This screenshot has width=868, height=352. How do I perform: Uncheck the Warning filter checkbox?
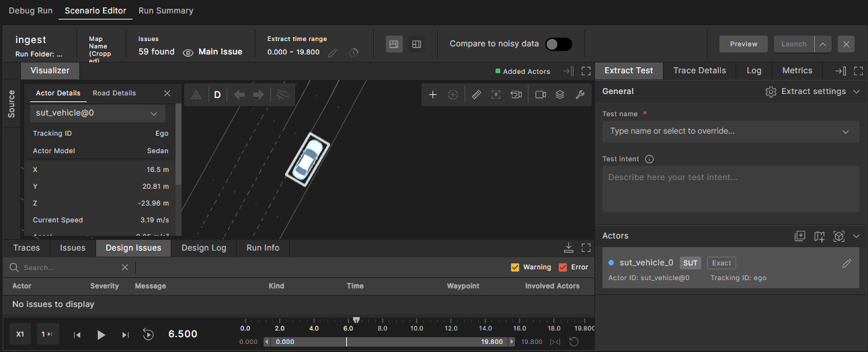[x=515, y=267]
